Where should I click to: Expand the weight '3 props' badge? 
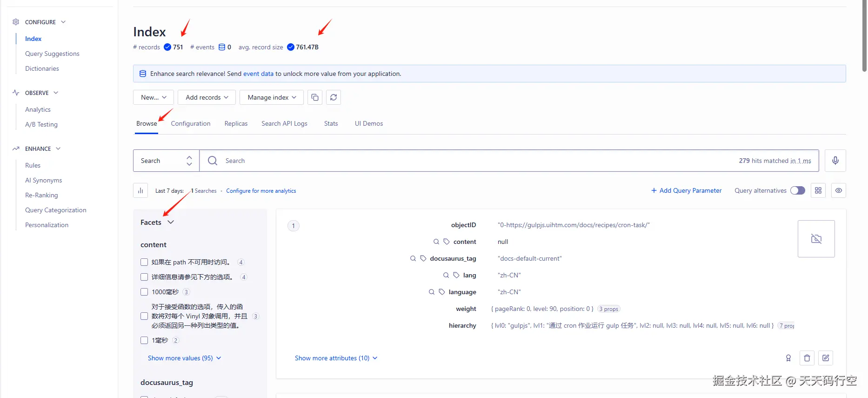click(x=608, y=309)
